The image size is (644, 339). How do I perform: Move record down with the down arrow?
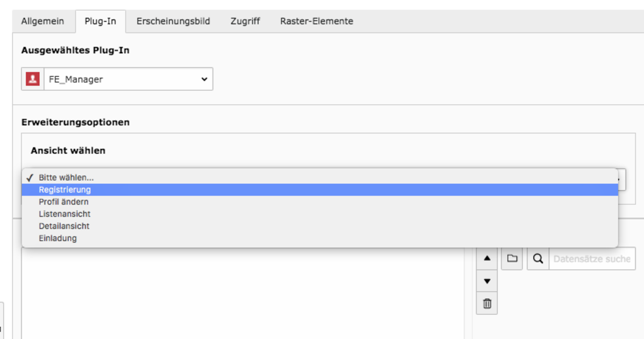(487, 281)
